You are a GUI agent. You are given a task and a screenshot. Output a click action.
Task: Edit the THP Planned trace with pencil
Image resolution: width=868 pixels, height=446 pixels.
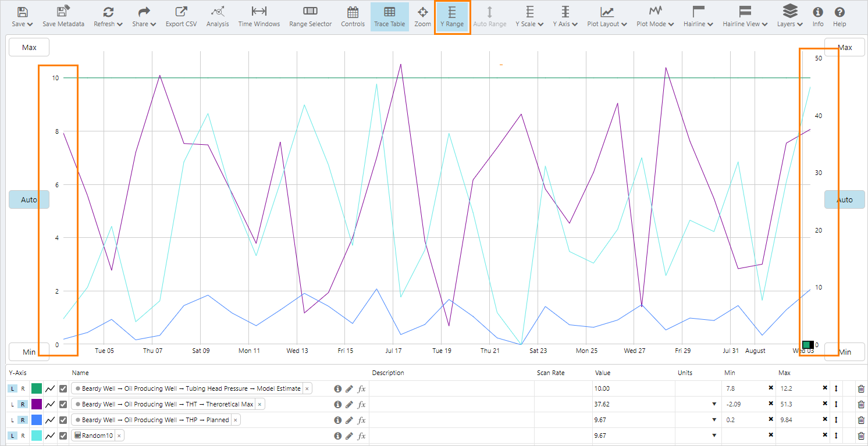(x=349, y=420)
